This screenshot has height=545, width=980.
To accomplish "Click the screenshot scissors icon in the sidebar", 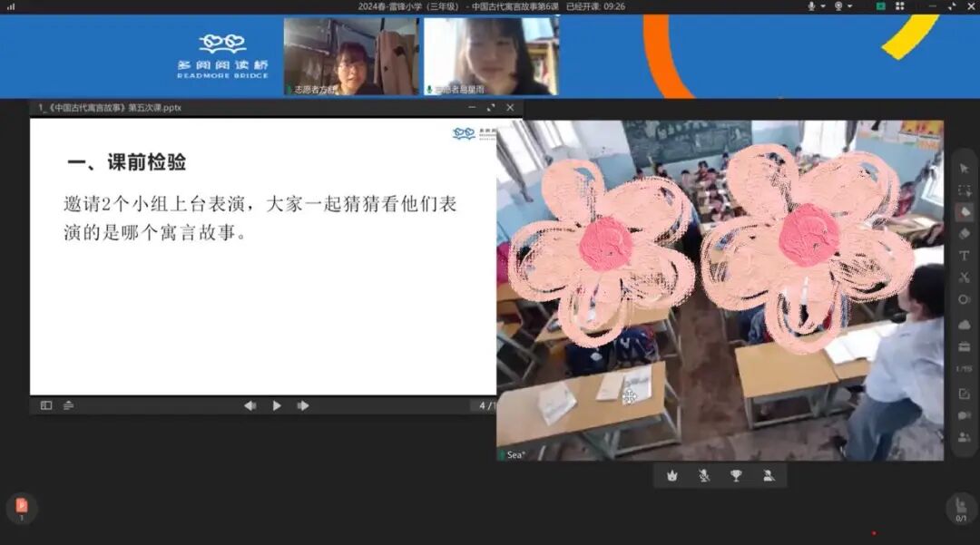I will (x=965, y=277).
